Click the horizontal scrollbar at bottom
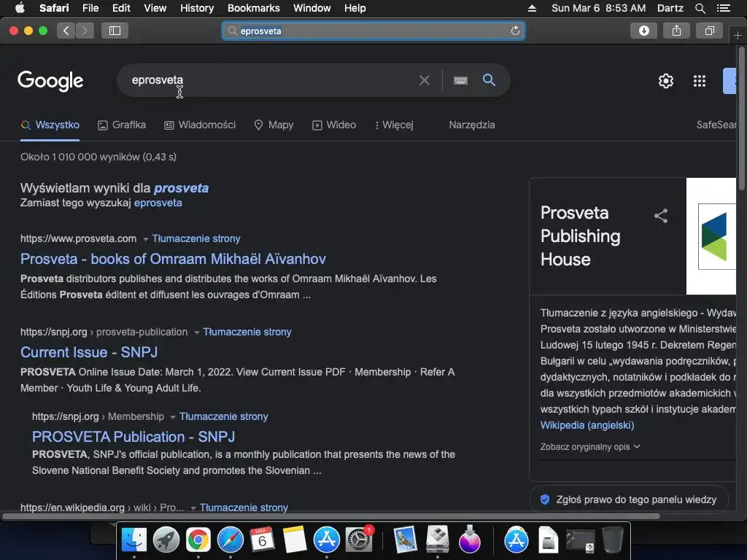The image size is (747, 560). point(331,516)
